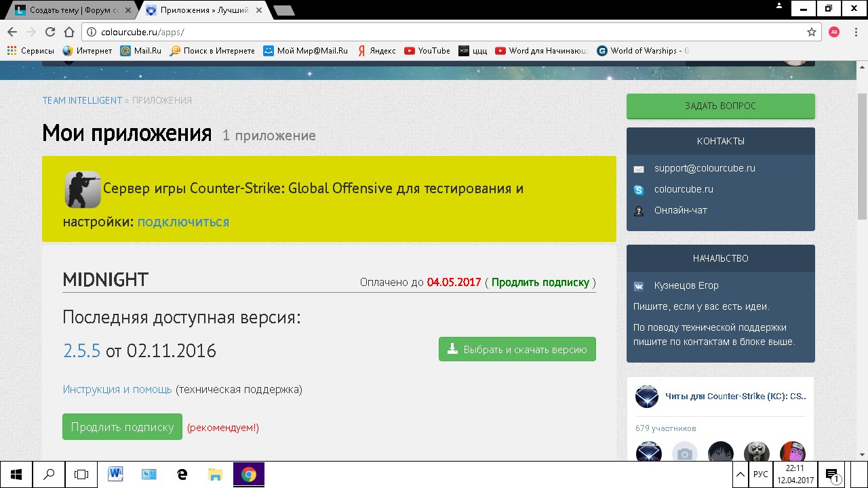Bookmark this page with the star icon
Screen dimensions: 868x488
[x=812, y=32]
